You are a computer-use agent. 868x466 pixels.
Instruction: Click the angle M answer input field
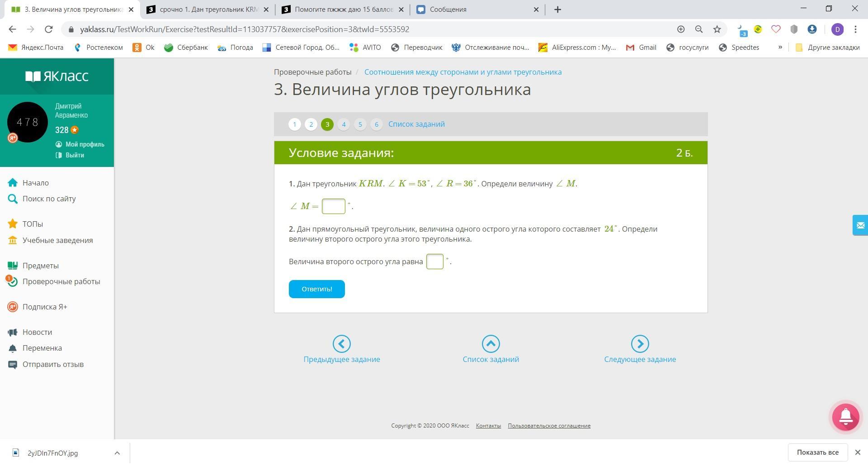pos(334,206)
